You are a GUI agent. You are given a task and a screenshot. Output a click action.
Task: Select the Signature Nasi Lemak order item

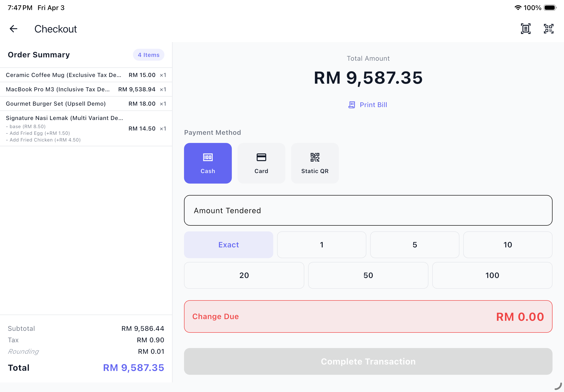pyautogui.click(x=86, y=128)
